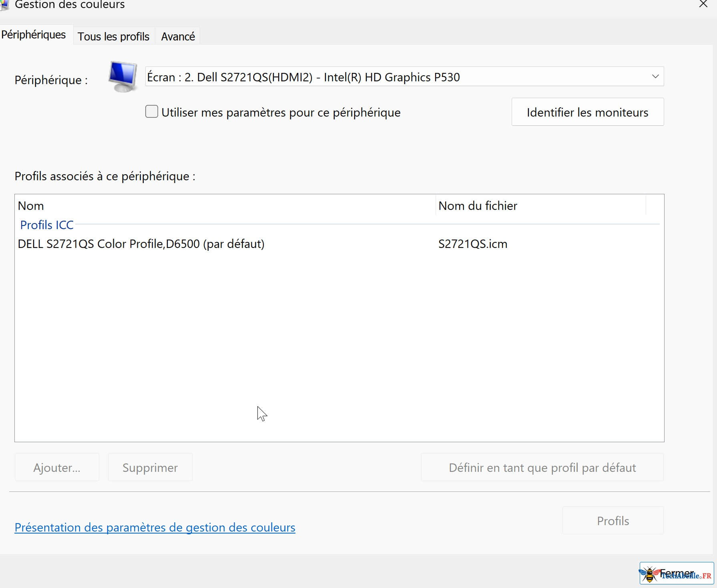Expand the Périphérique device dropdown arrow
Image resolution: width=717 pixels, height=588 pixels.
click(655, 77)
